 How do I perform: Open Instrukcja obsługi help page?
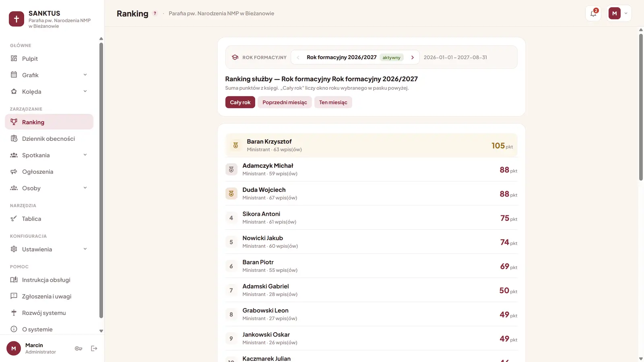pos(49,280)
